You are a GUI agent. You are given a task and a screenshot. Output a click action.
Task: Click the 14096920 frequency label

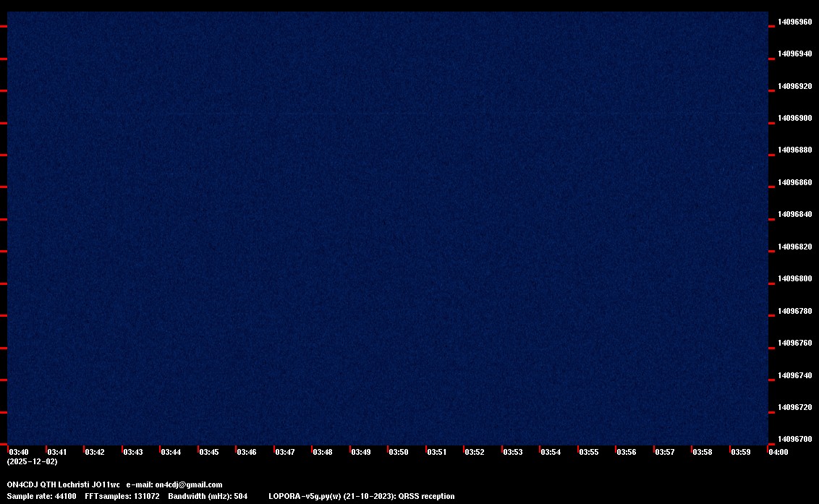tap(795, 86)
